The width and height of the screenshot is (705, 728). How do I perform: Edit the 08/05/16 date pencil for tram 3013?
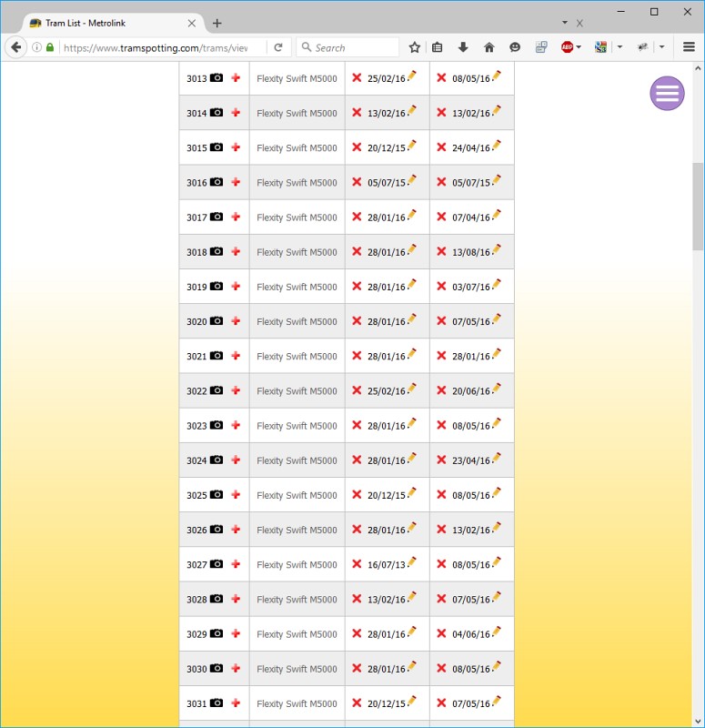[497, 76]
